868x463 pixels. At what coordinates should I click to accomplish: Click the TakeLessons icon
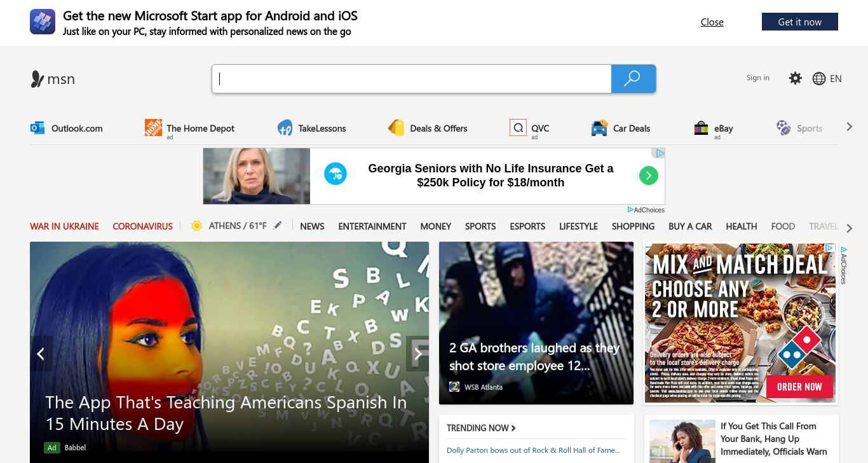(x=285, y=128)
